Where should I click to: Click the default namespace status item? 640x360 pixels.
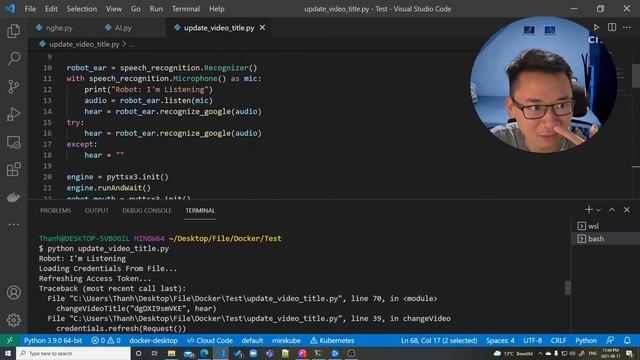tap(252, 340)
